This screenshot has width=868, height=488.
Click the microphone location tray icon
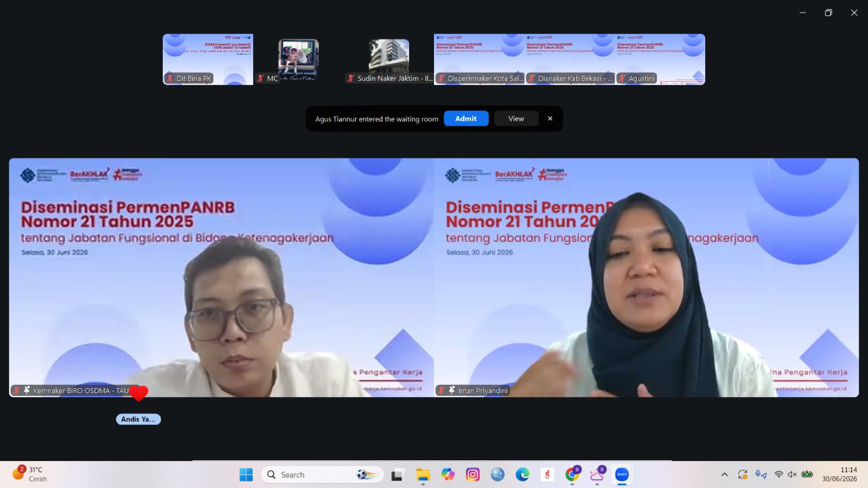tap(761, 474)
